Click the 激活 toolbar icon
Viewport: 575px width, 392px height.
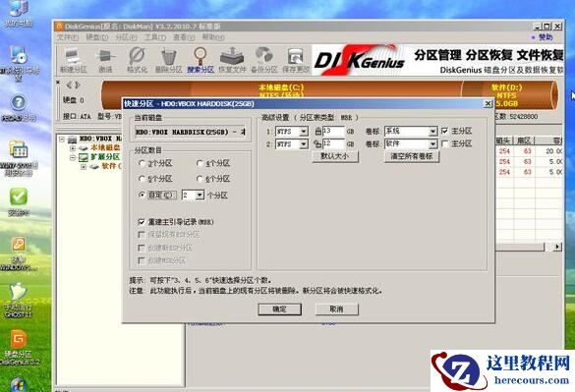point(105,61)
